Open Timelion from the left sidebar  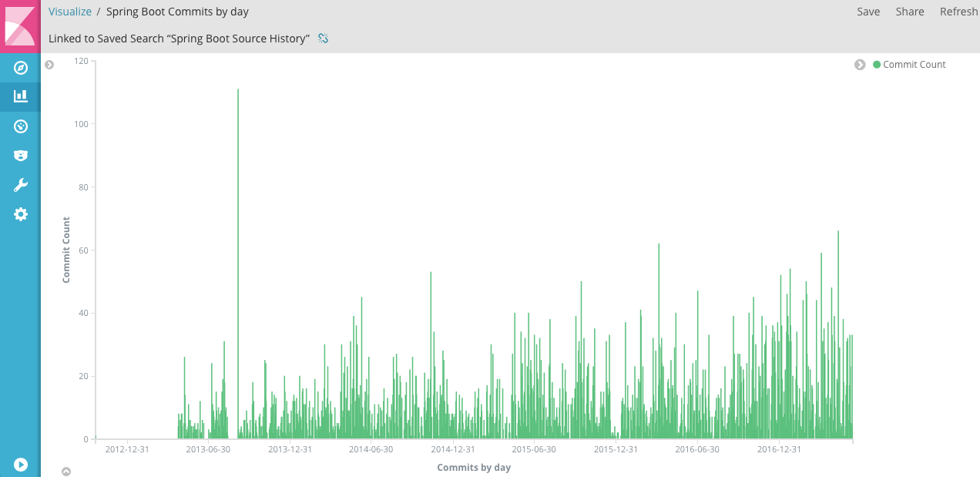click(x=20, y=155)
